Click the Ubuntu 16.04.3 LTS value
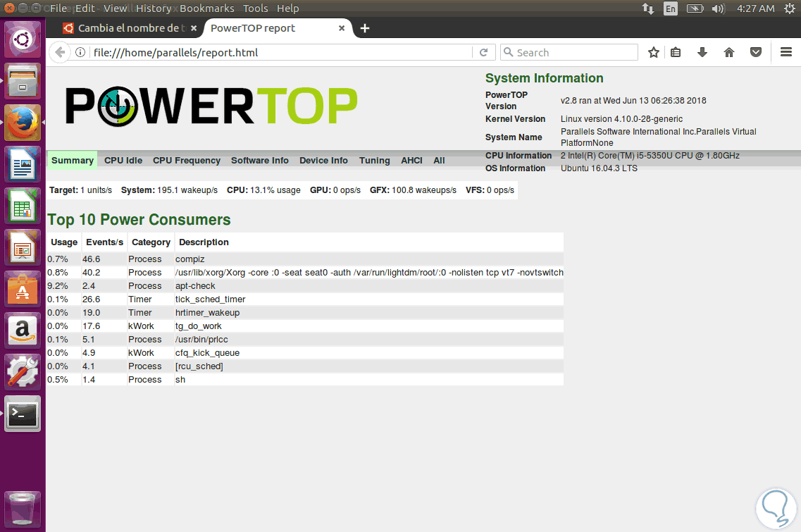Image resolution: width=801 pixels, height=532 pixels. (x=599, y=168)
